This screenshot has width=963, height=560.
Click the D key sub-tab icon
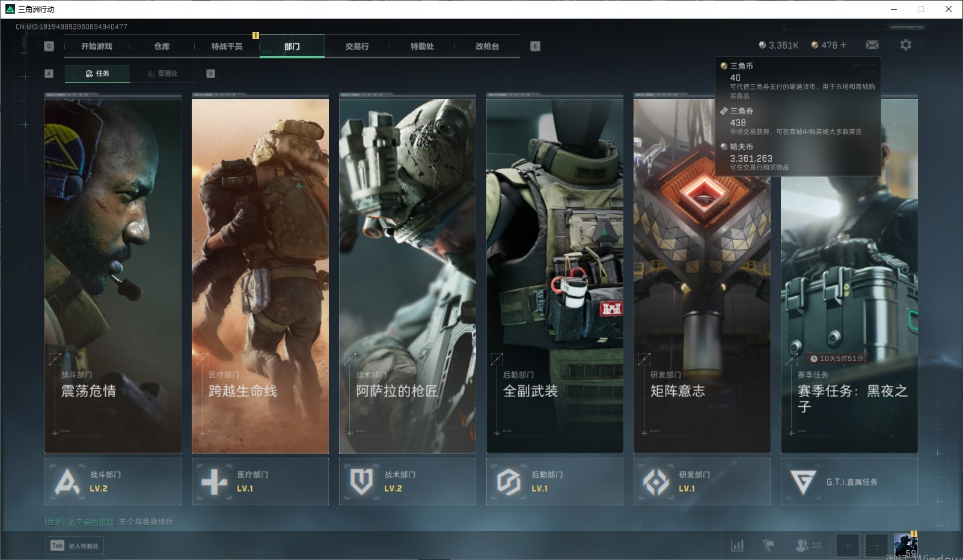[210, 73]
